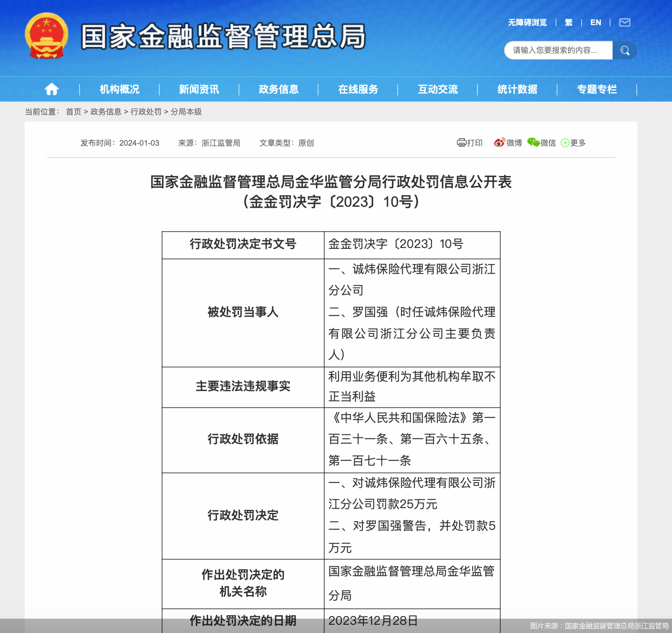672x633 pixels.
Task: Click the site title 国家金融监督管理总局
Action: (223, 36)
